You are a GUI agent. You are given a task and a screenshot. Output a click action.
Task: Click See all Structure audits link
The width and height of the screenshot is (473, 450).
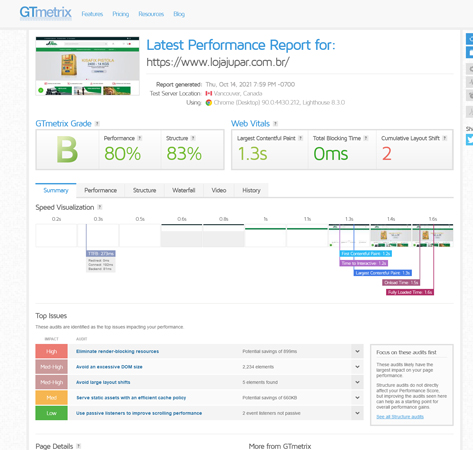400,417
